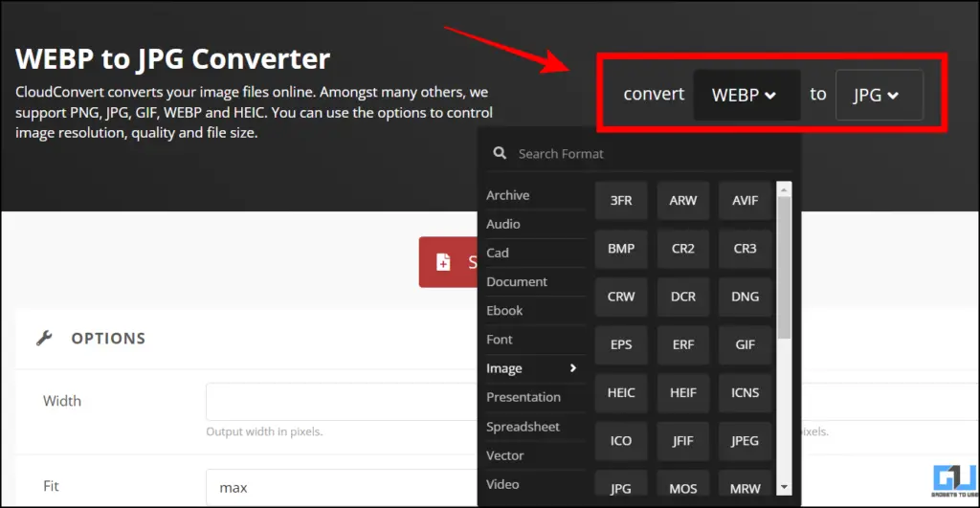980x508 pixels.
Task: Select the Video category
Action: [x=535, y=484]
